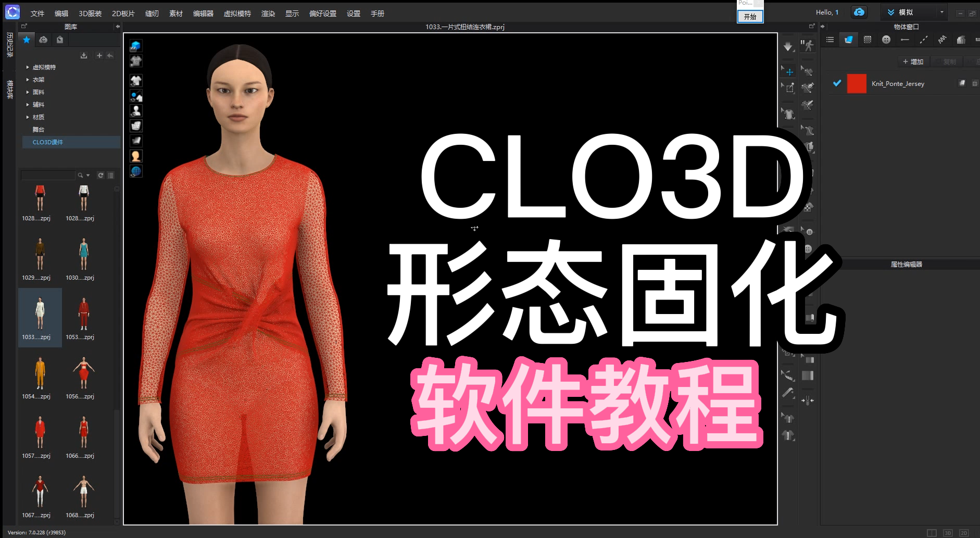Click the red Knit_Ponte_Jersey color swatch
The height and width of the screenshot is (538, 980).
(x=857, y=83)
